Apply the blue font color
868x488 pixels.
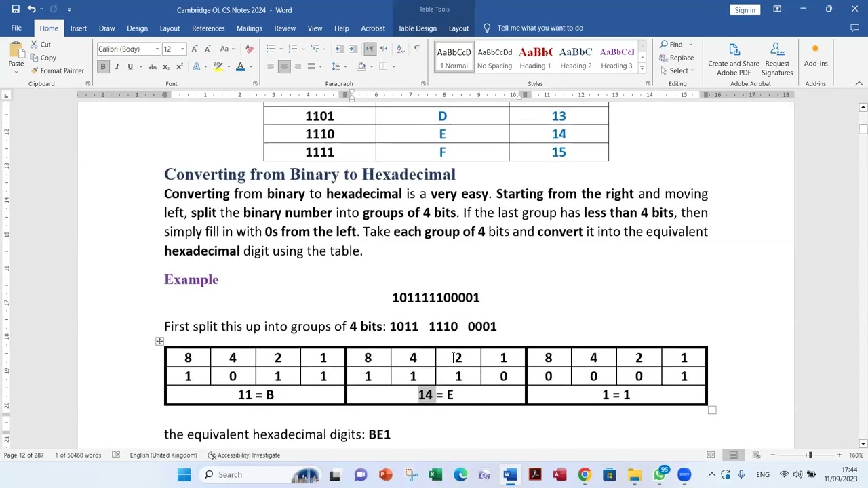pyautogui.click(x=240, y=66)
